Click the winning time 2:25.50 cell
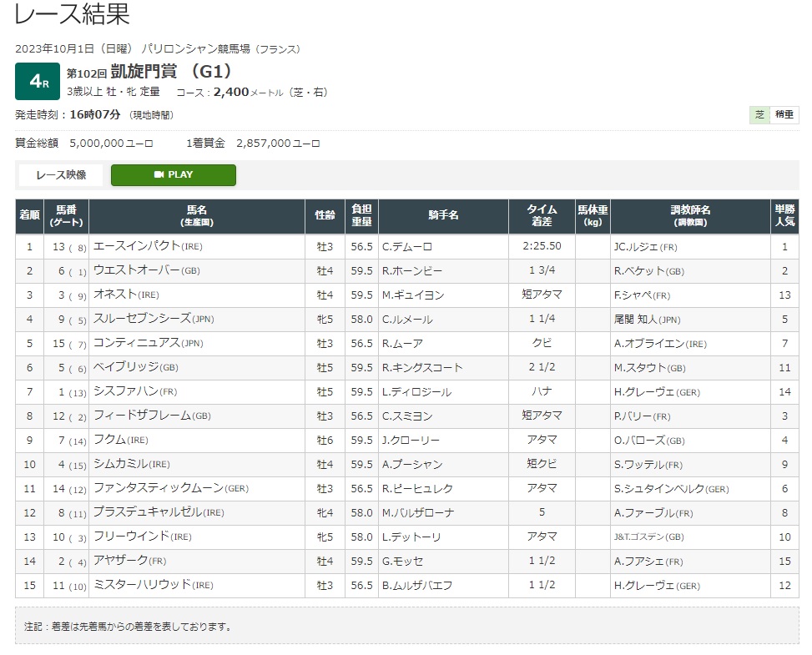Image resolution: width=812 pixels, height=655 pixels. tap(542, 247)
